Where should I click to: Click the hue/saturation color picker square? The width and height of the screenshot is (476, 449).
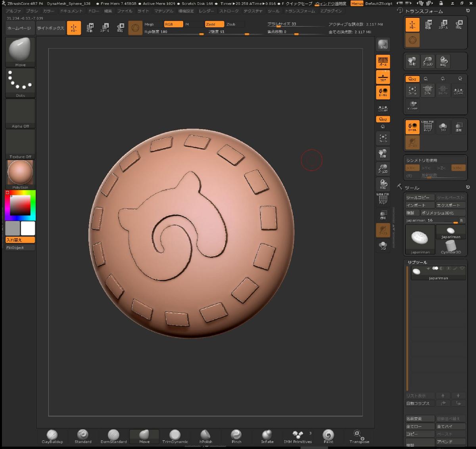[x=20, y=205]
